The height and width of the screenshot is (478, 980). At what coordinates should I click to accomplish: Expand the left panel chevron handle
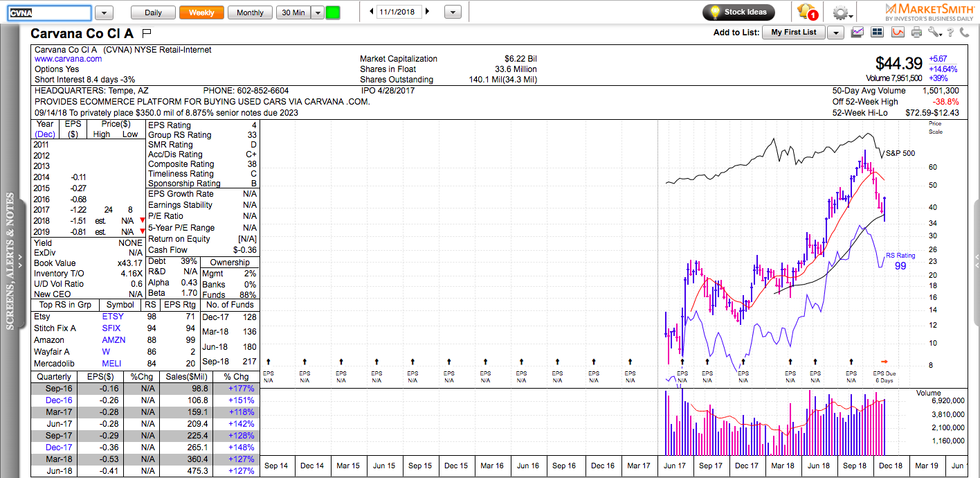(21, 260)
